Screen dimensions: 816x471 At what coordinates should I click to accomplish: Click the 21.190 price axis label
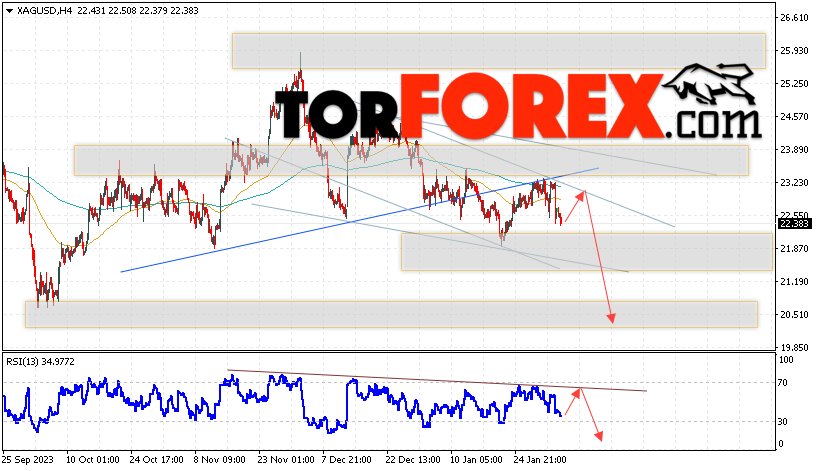point(794,282)
